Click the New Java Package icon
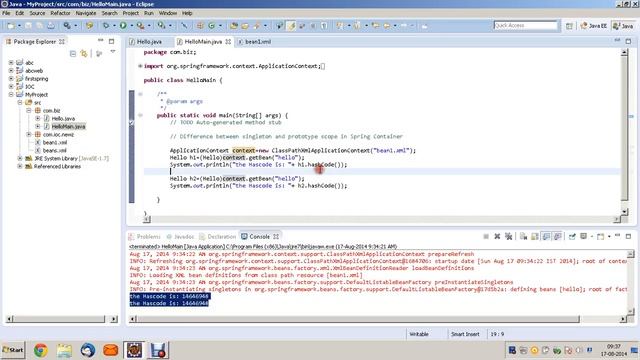This screenshot has width=640, height=360. coord(200,26)
